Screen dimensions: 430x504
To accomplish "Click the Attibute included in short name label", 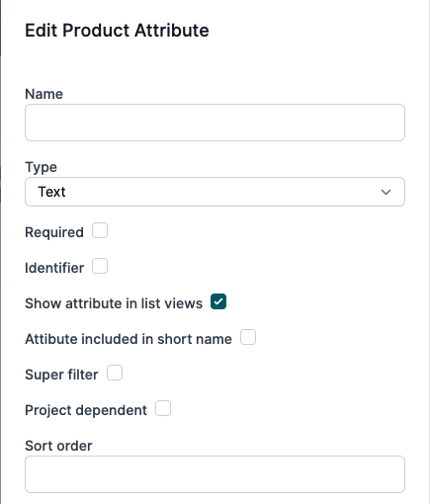I will tap(129, 339).
